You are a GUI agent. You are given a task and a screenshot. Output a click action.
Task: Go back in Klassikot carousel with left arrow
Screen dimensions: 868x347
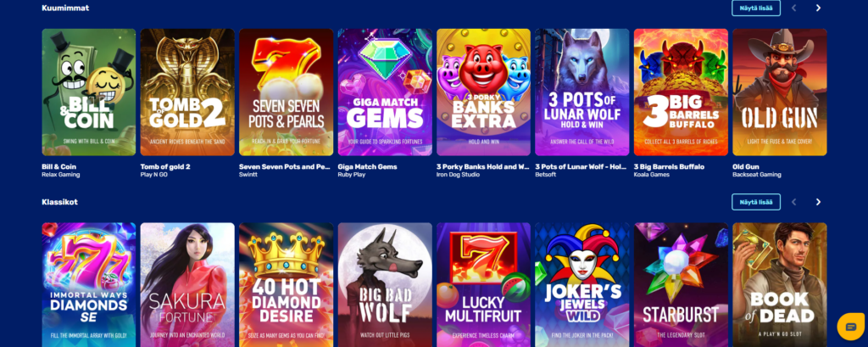(x=793, y=202)
